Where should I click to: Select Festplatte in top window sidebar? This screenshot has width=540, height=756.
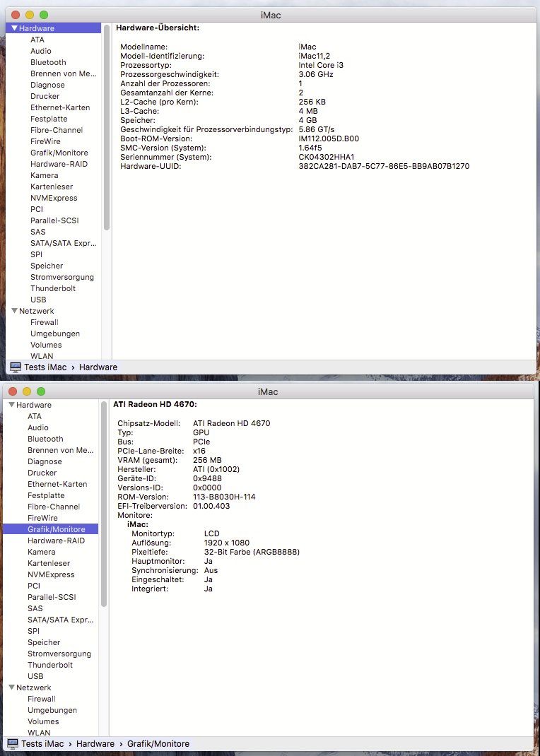click(49, 119)
